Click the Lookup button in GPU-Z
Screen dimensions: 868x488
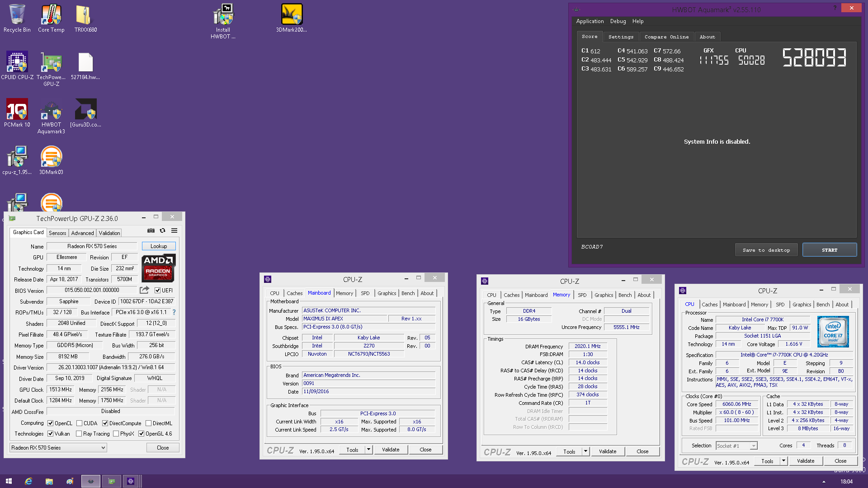[159, 246]
